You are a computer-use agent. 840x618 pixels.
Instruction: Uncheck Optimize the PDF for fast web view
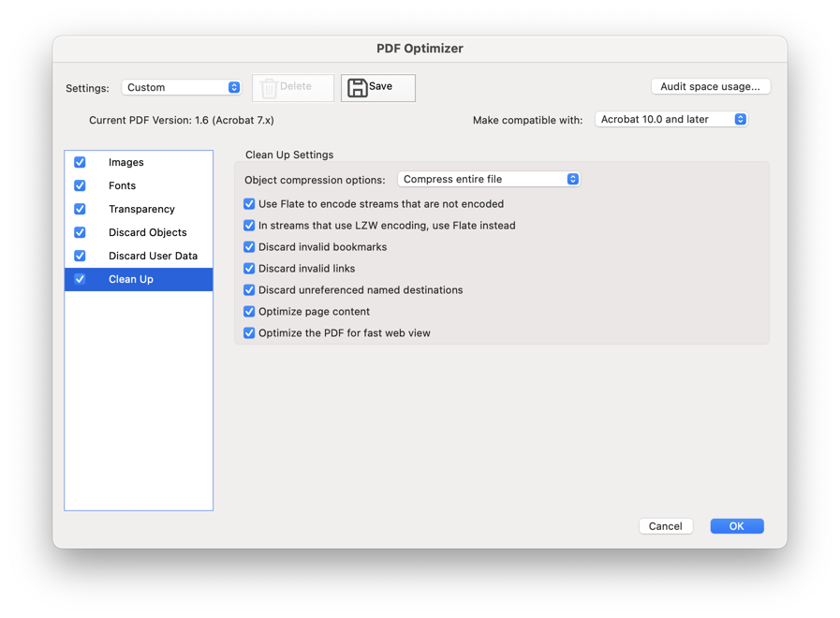point(249,333)
